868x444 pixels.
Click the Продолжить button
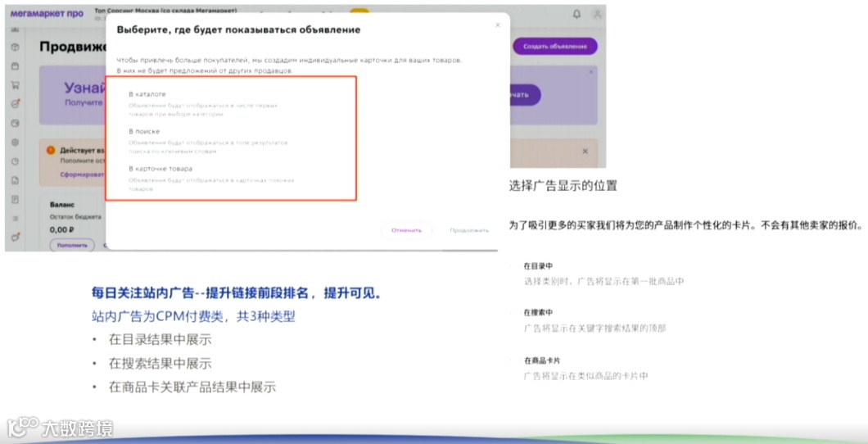pyautogui.click(x=469, y=230)
